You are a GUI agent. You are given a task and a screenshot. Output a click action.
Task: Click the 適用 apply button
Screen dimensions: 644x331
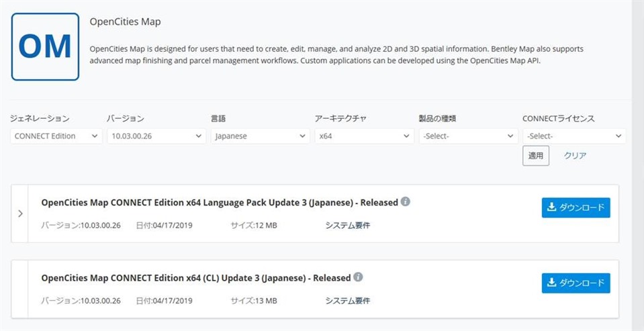point(536,156)
